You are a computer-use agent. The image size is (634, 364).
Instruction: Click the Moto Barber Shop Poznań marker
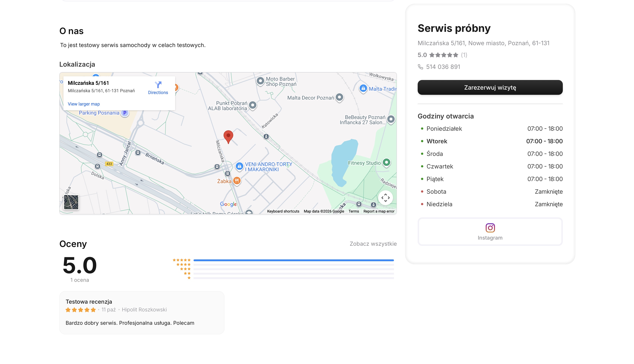point(260,81)
